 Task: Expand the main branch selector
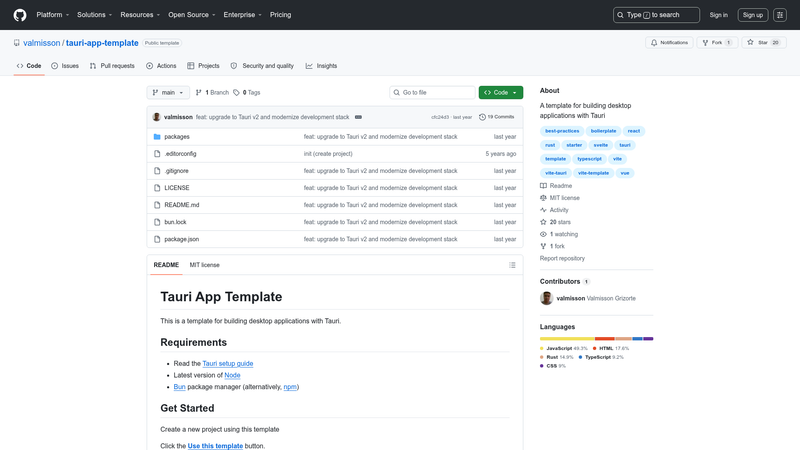click(x=168, y=92)
